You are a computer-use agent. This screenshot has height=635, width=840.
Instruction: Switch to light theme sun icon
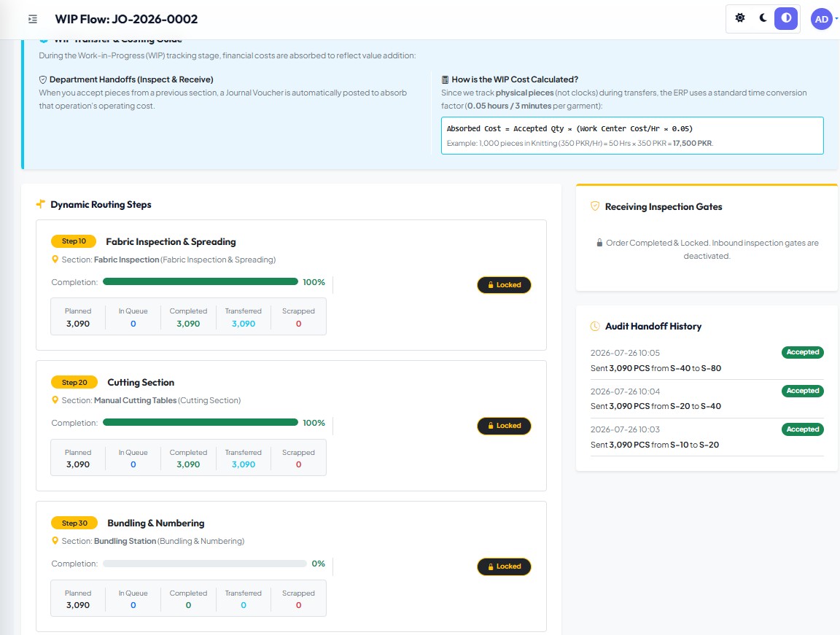point(740,17)
